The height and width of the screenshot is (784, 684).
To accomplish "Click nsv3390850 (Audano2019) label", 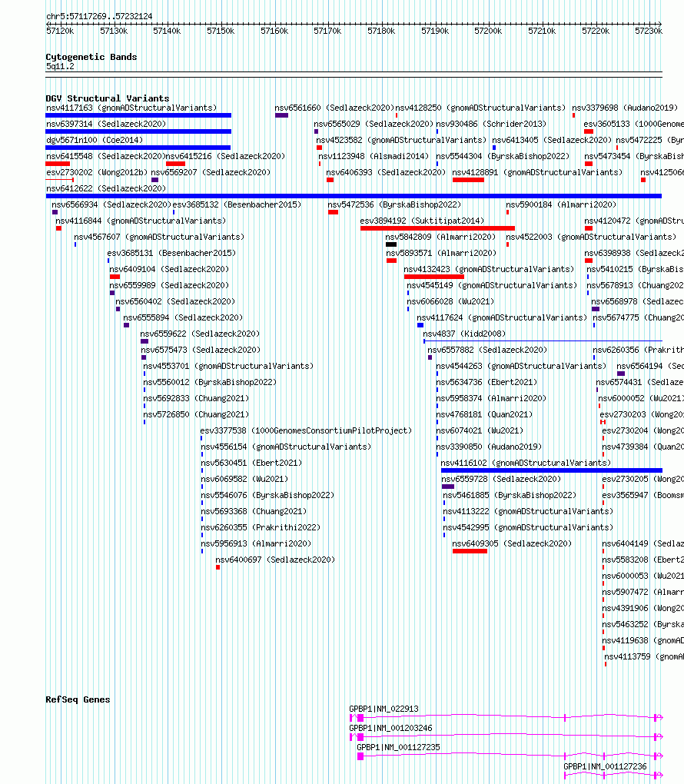I will point(489,447).
